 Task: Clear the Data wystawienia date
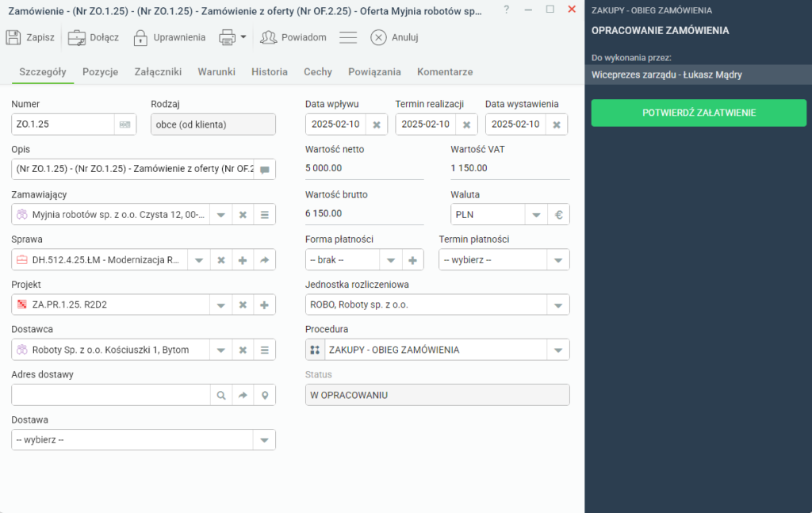tap(557, 124)
